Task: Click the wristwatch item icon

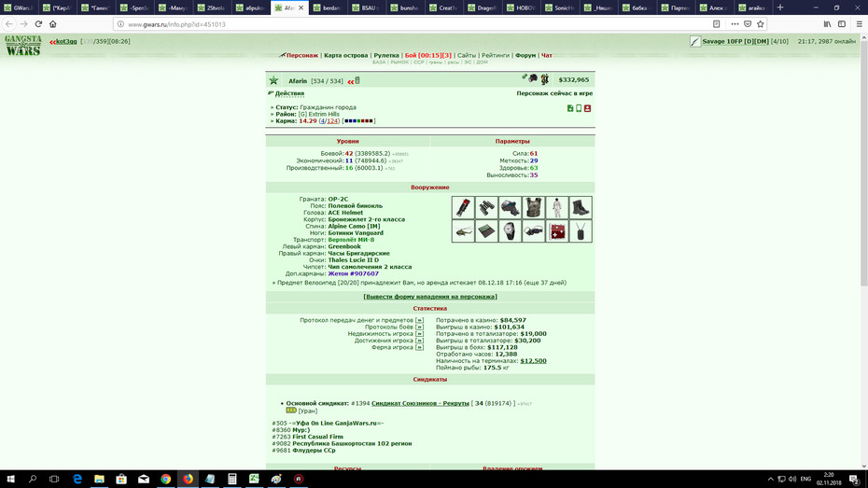Action: click(x=510, y=231)
